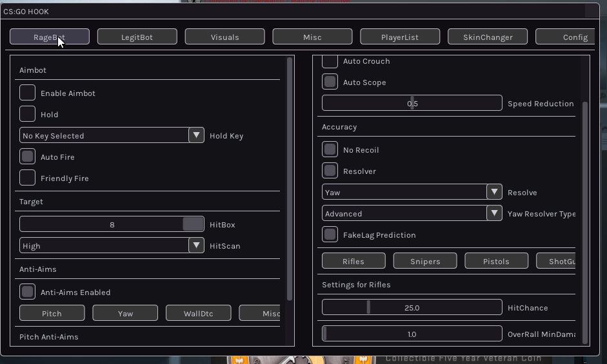Switch to the Config tab

[x=566, y=37]
